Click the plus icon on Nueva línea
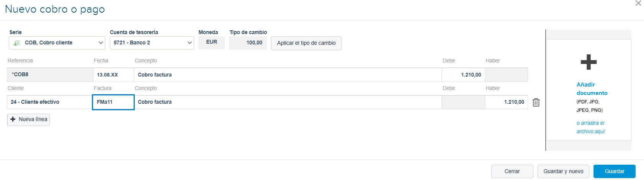This screenshot has width=644, height=180. coord(13,119)
